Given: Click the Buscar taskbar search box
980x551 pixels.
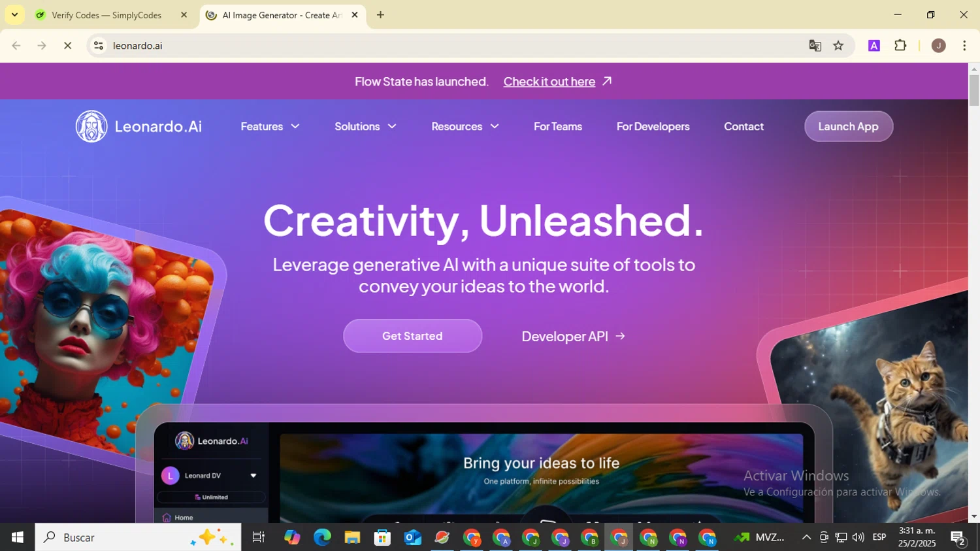Looking at the screenshot, I should (x=138, y=537).
